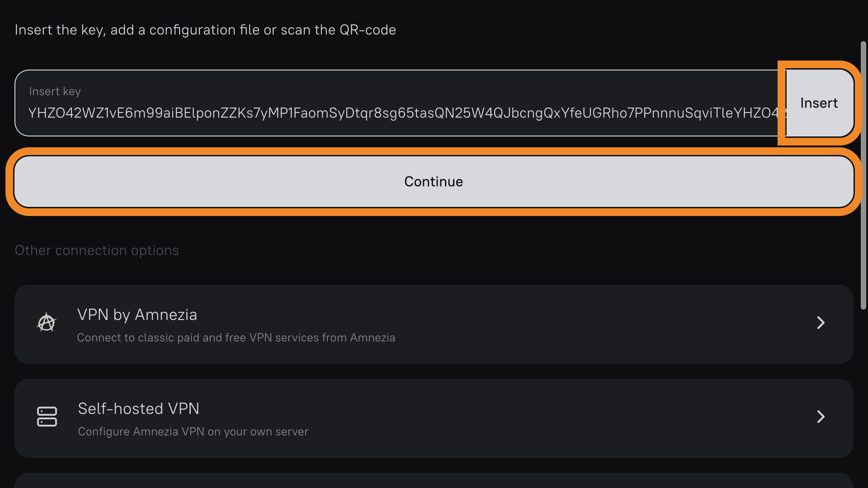Click the 'Insert the key, add a configuration' heading
868x488 pixels.
click(205, 30)
